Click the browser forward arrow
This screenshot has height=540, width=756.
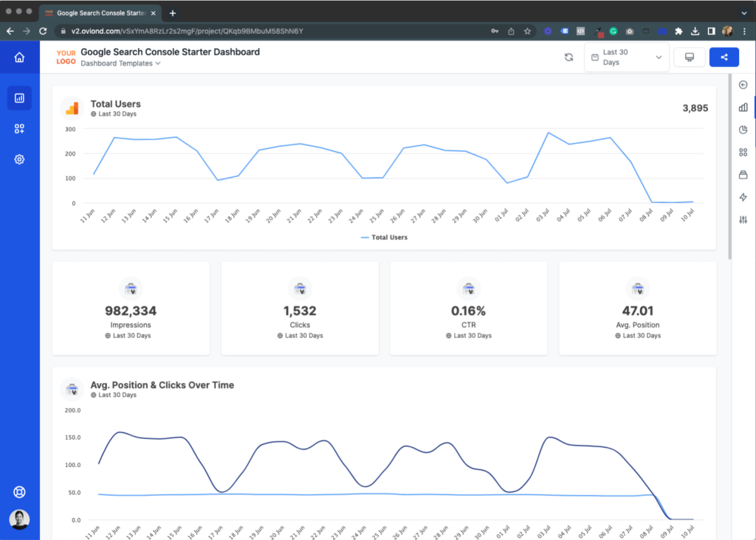tap(27, 31)
